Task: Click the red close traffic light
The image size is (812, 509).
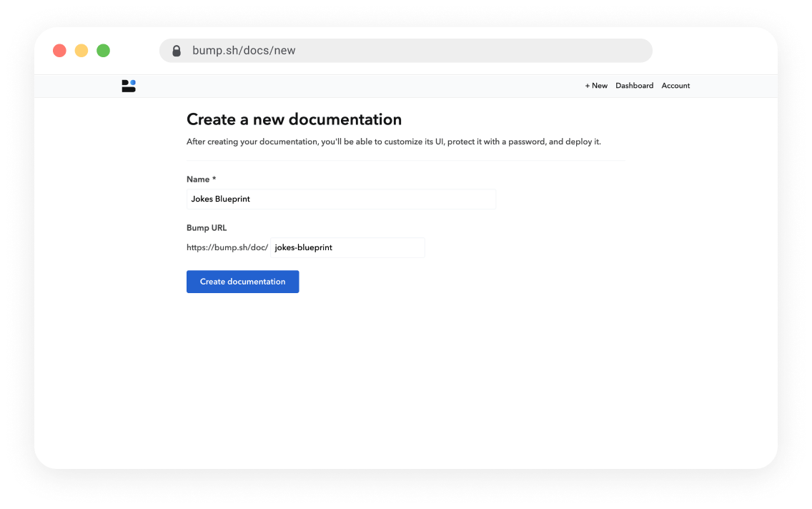Action: point(59,50)
